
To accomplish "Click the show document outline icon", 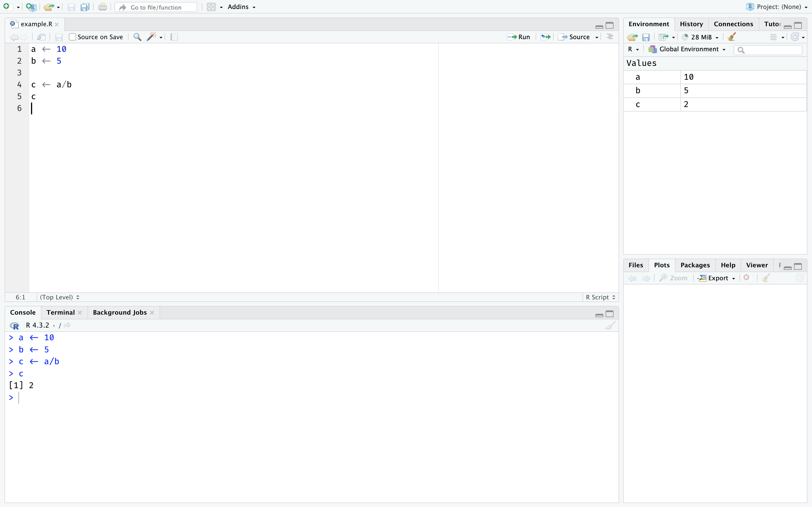I will (x=610, y=37).
